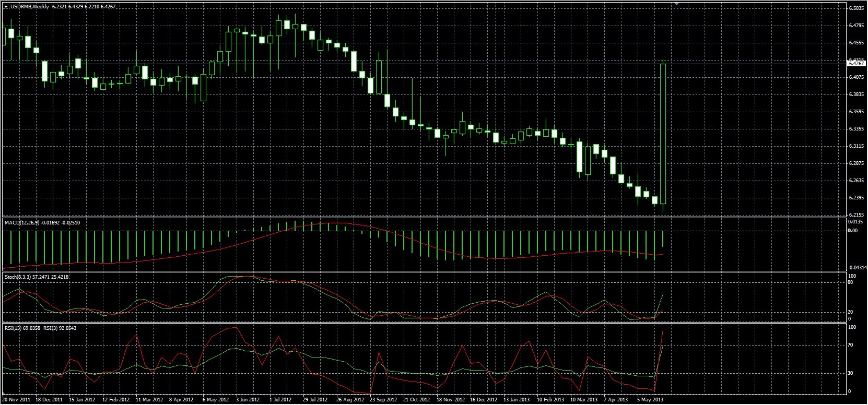Select the USDRMB,Weekly chart title

[29, 7]
